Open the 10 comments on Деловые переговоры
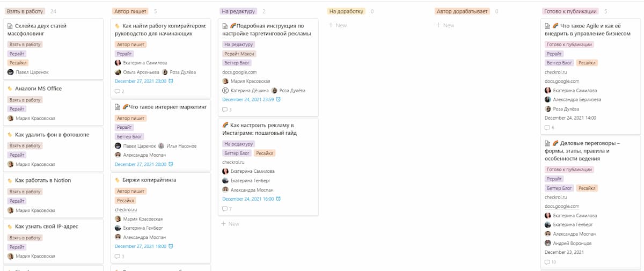 550,262
